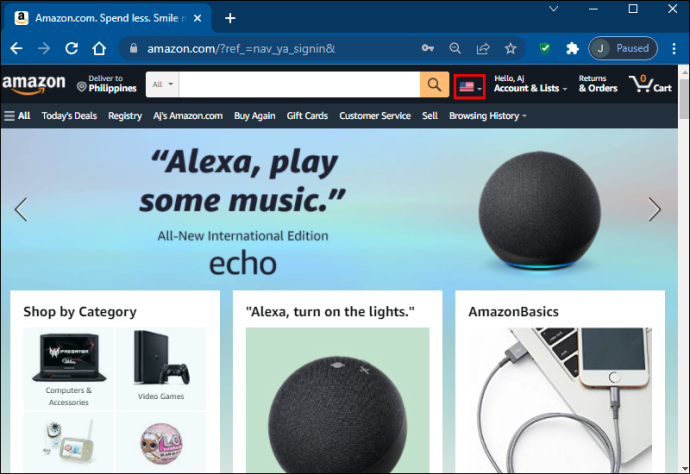Click the Chrome back arrow
This screenshot has width=690, height=474.
point(16,48)
